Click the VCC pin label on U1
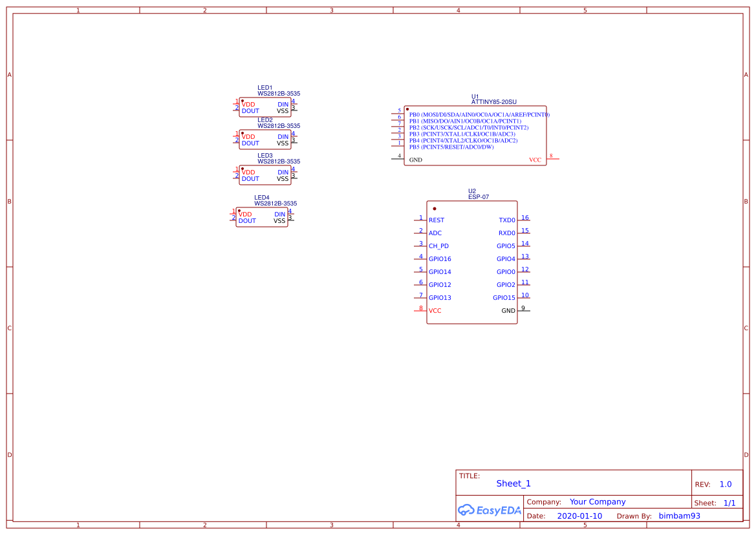 535,160
